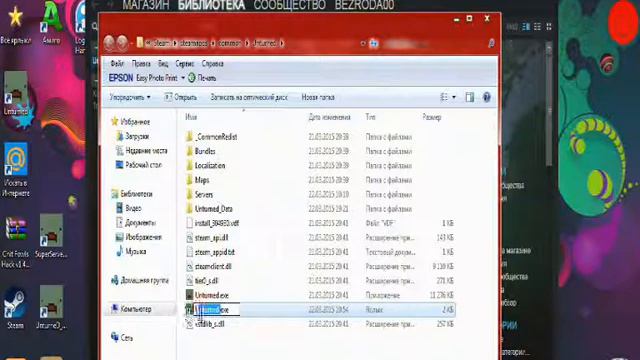
Task: Select Документы library
Action: point(136,222)
